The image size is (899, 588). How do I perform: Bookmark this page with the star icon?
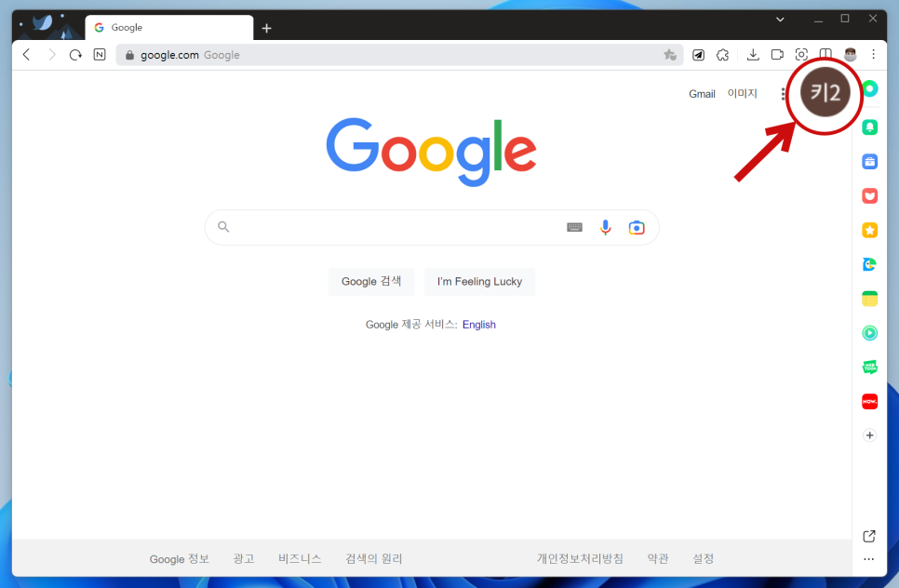click(670, 55)
